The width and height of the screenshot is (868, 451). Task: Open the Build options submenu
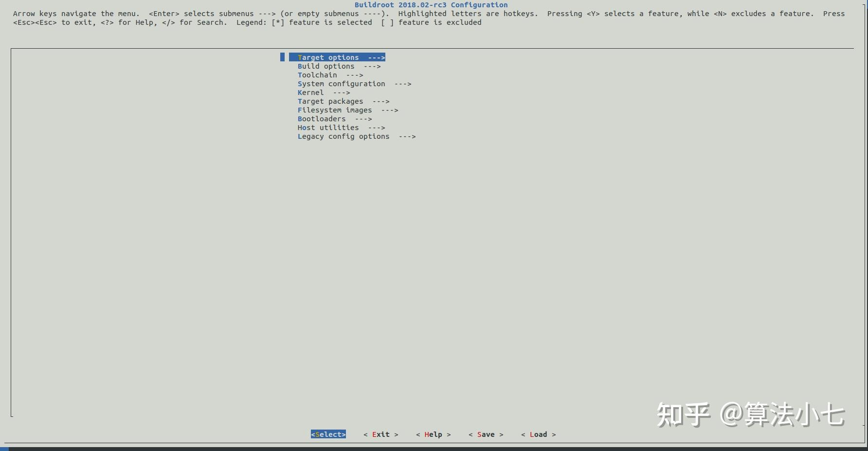pyautogui.click(x=326, y=66)
